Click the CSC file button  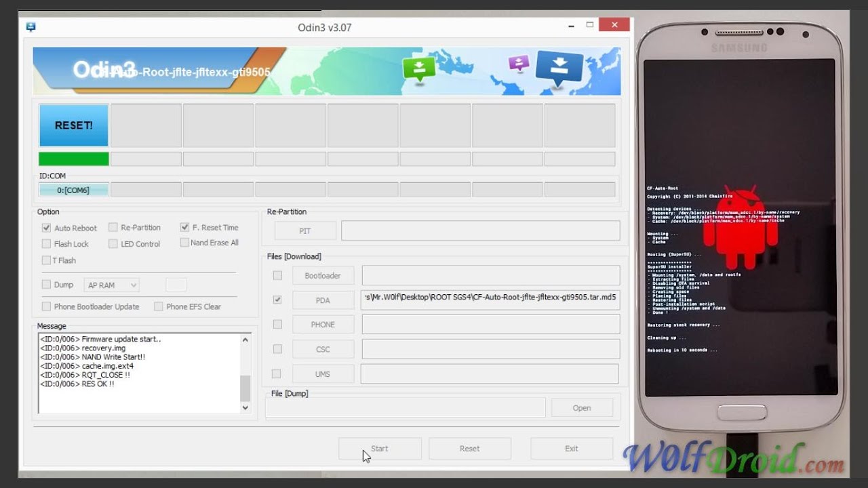(323, 349)
